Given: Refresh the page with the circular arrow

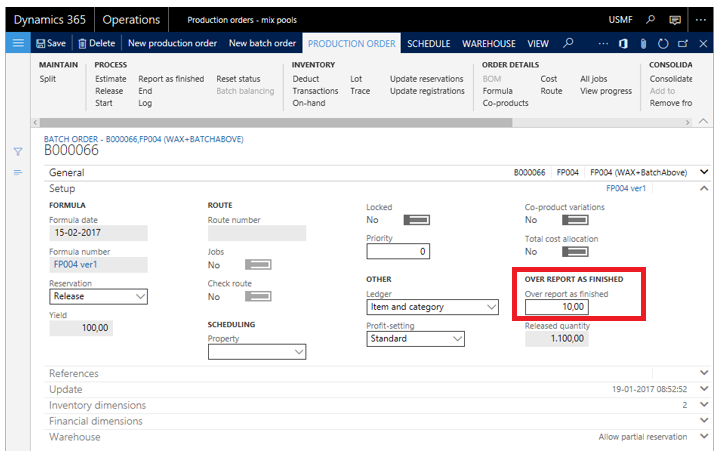Looking at the screenshot, I should [x=663, y=43].
